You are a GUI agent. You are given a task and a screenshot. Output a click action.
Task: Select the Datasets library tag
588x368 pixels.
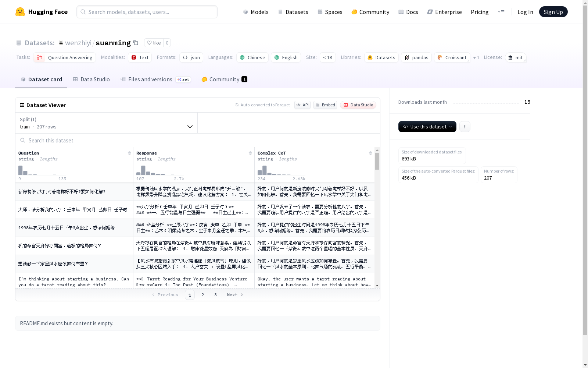point(381,57)
